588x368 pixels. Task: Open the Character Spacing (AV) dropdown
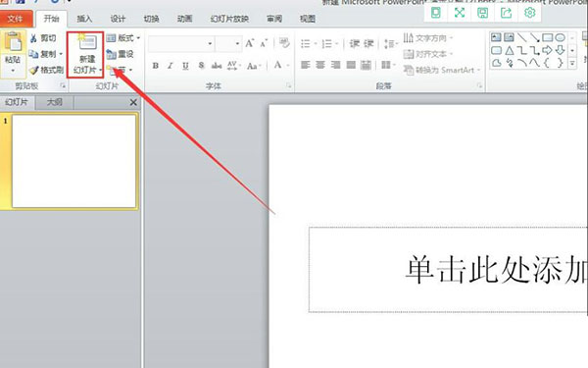tap(234, 66)
